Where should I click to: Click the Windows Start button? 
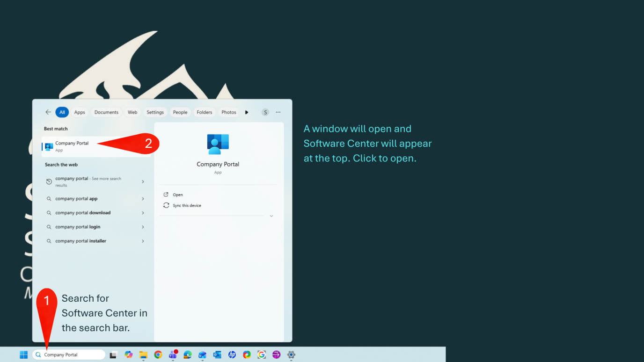[23, 355]
